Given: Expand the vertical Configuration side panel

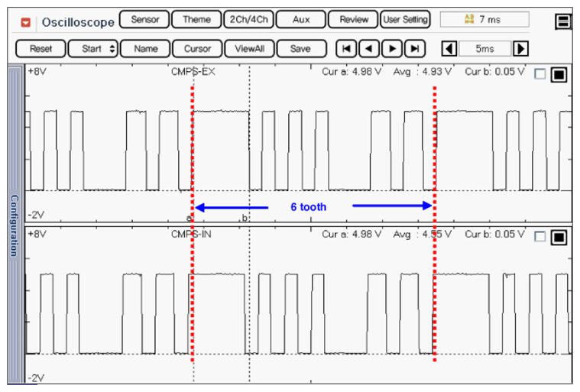Looking at the screenshot, I should pos(14,225).
